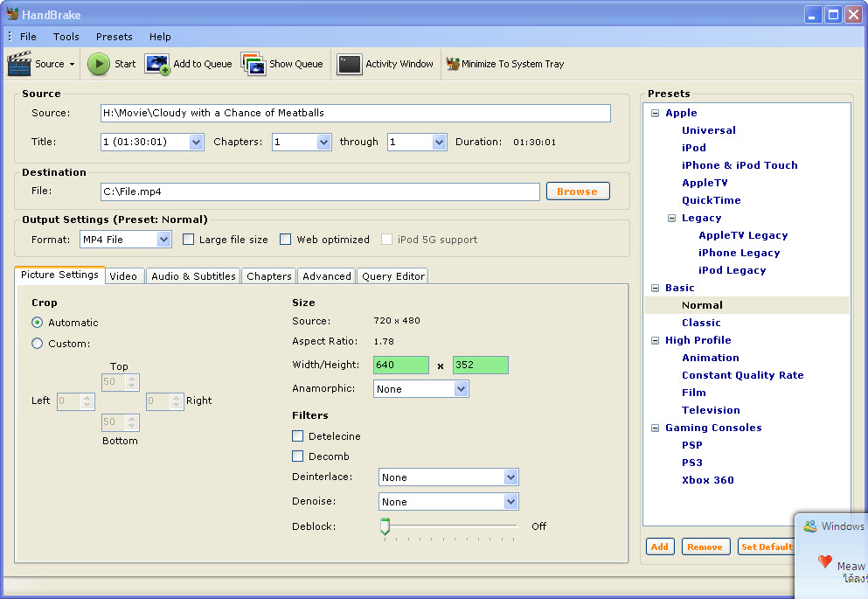Select the Universal preset
The height and width of the screenshot is (599, 868).
(x=709, y=130)
